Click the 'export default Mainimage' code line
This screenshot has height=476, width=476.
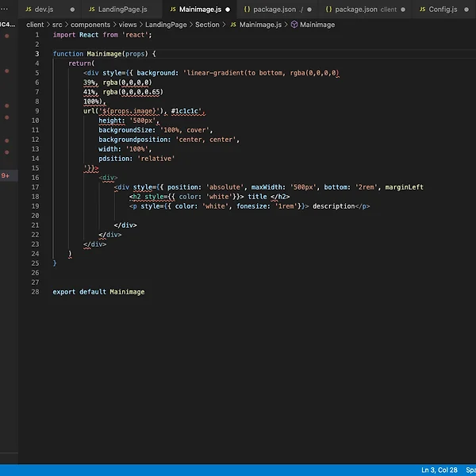98,292
